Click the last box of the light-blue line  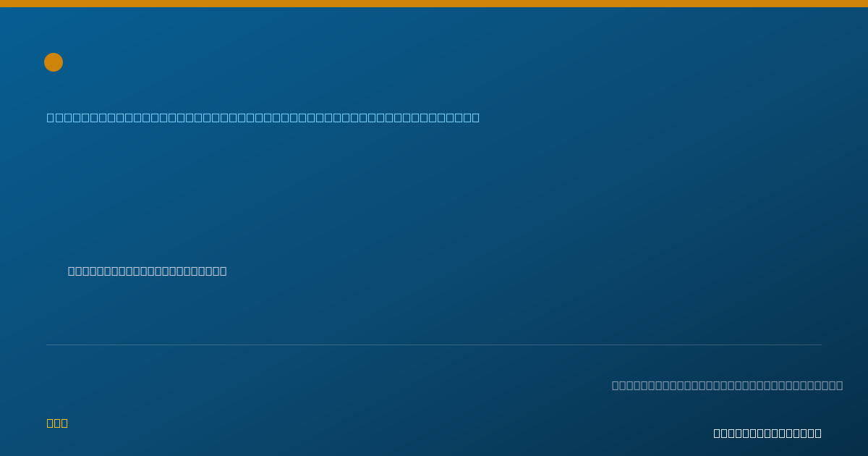click(x=475, y=117)
